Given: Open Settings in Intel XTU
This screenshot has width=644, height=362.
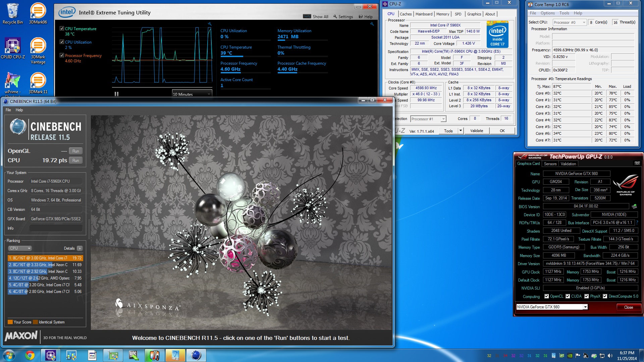Looking at the screenshot, I should (x=343, y=16).
